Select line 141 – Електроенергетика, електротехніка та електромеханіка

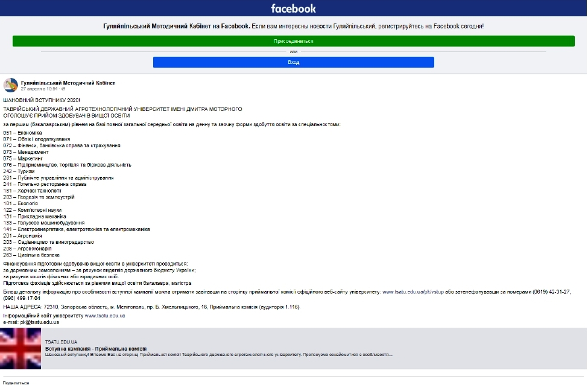click(77, 230)
